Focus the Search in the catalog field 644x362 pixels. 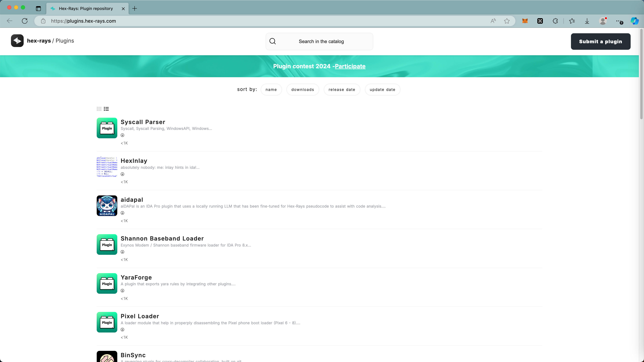pos(319,42)
